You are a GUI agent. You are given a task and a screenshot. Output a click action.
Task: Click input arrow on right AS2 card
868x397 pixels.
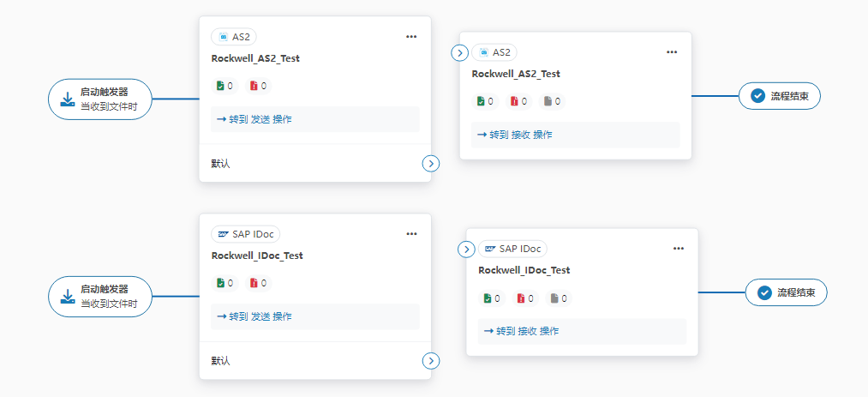460,53
